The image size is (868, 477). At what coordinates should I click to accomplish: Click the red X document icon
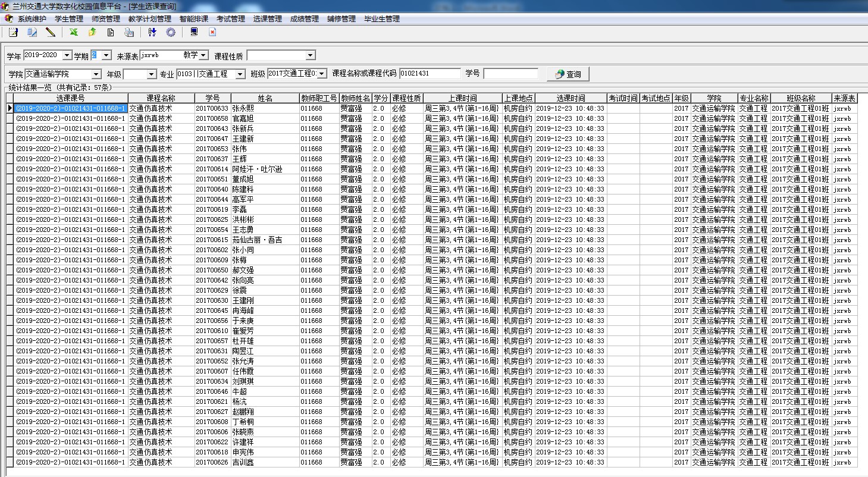[x=212, y=33]
